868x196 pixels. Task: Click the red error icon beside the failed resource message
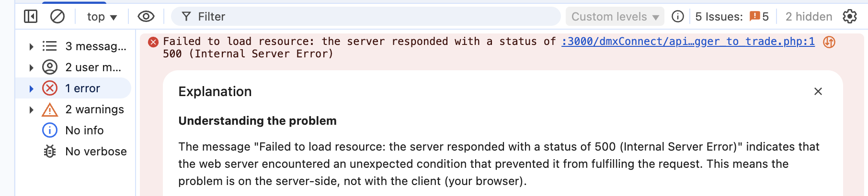(x=153, y=42)
